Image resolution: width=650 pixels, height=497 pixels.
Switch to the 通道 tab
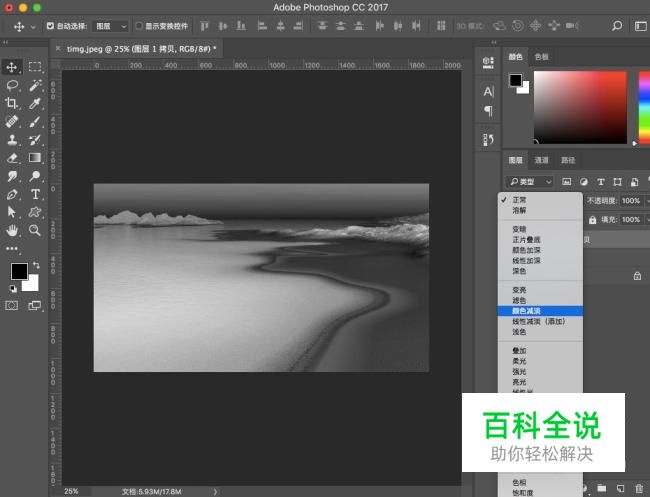(x=541, y=160)
